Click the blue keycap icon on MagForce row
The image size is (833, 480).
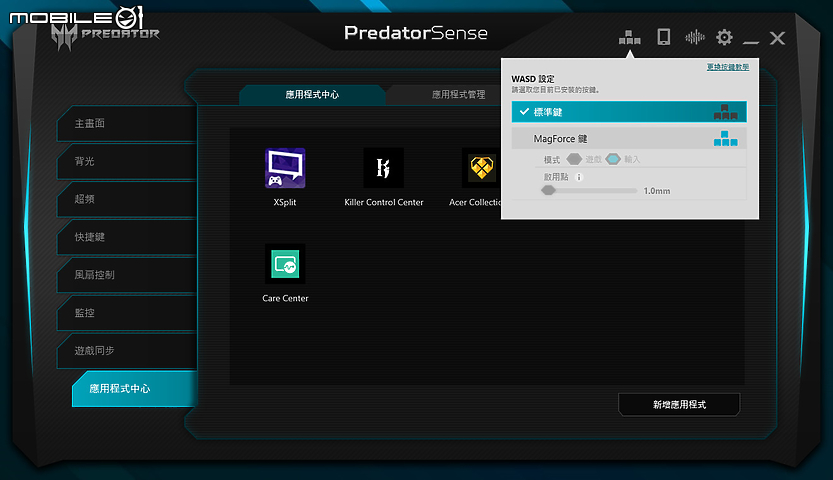(x=725, y=139)
